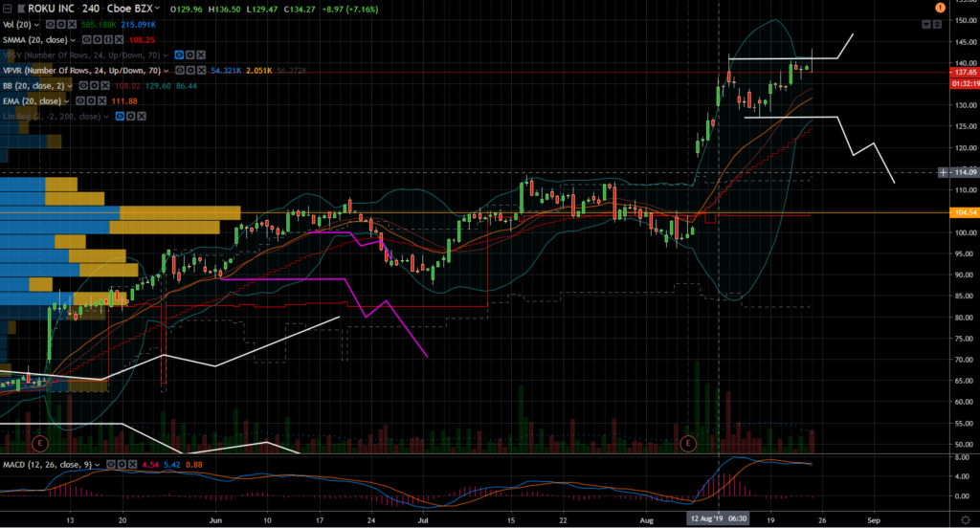Open chart settings gear at bottom right
Screen dimensions: 980x528
(965, 520)
